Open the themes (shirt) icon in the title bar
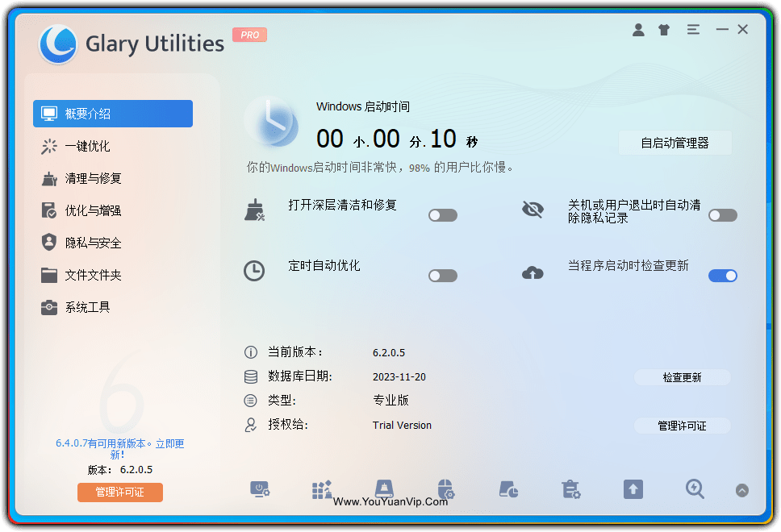The width and height of the screenshot is (781, 532). pos(664,29)
